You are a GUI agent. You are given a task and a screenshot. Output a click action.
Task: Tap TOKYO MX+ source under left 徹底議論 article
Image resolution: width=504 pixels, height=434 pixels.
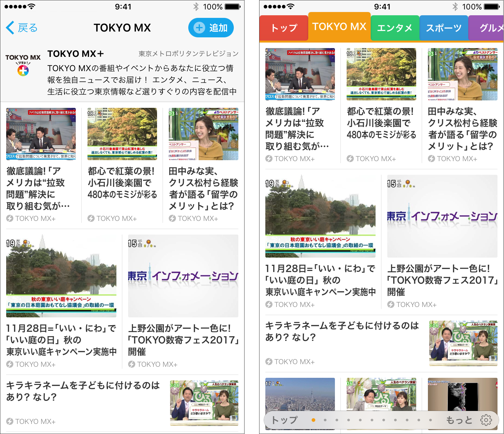coord(31,218)
